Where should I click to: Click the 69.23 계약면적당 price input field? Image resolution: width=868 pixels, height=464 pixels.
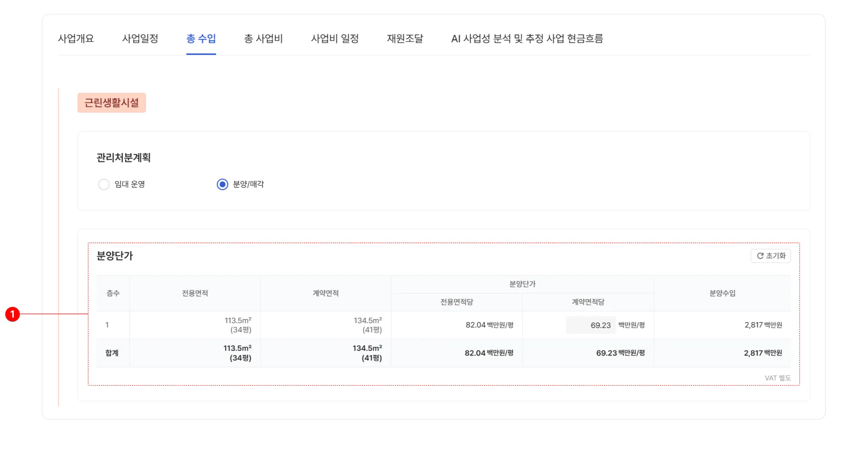click(x=591, y=325)
